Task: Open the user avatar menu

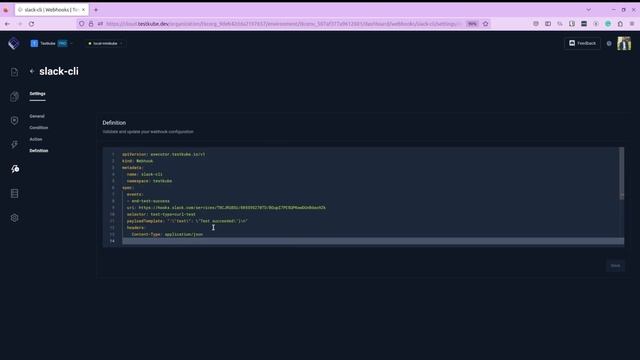Action: [x=624, y=43]
